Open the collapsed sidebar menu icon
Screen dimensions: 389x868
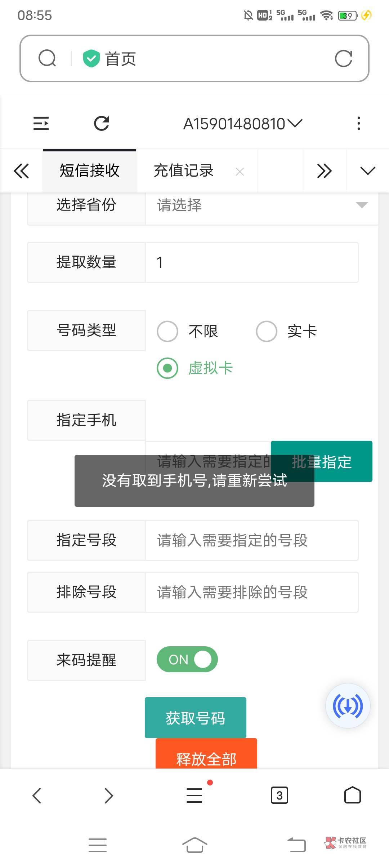[x=41, y=124]
